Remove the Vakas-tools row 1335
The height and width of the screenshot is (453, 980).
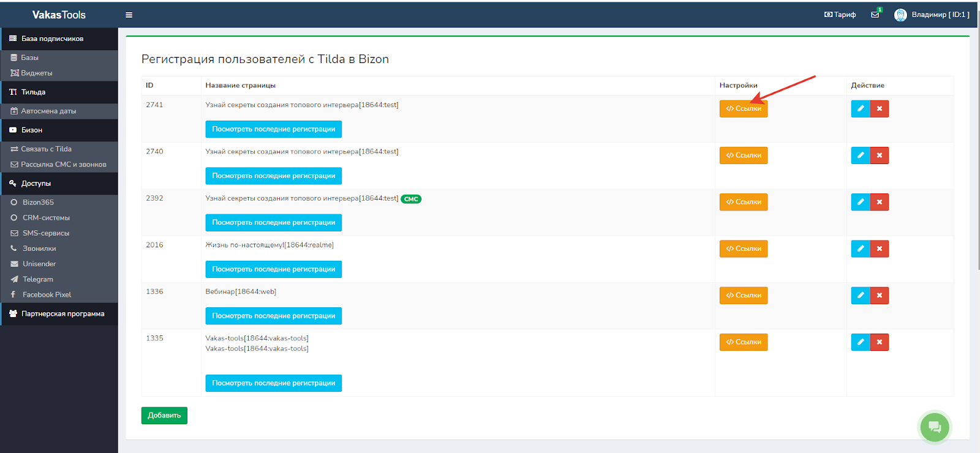(880, 342)
